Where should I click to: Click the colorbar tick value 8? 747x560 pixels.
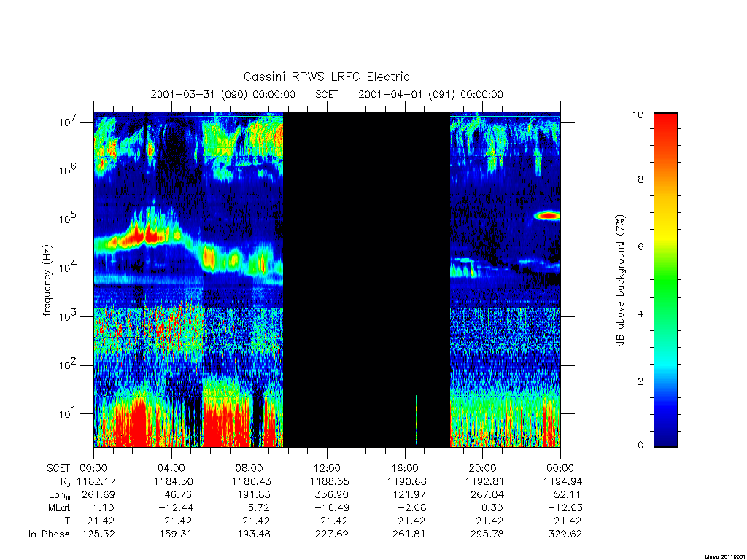(x=640, y=179)
